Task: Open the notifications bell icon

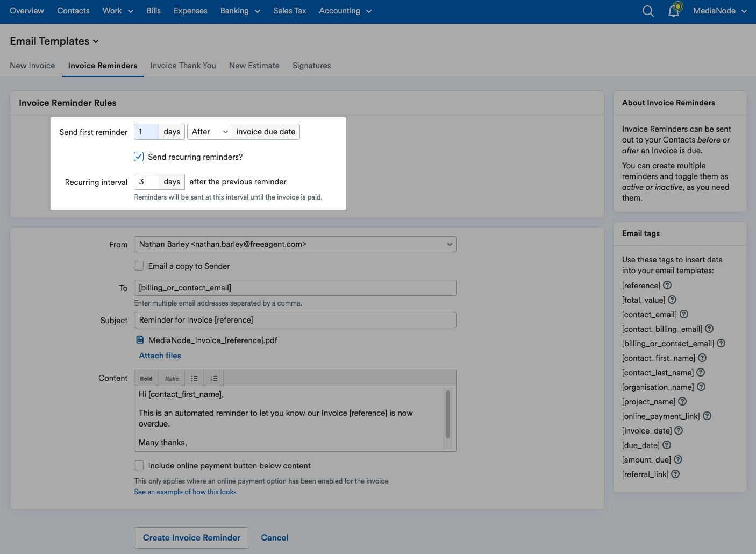Action: [674, 10]
